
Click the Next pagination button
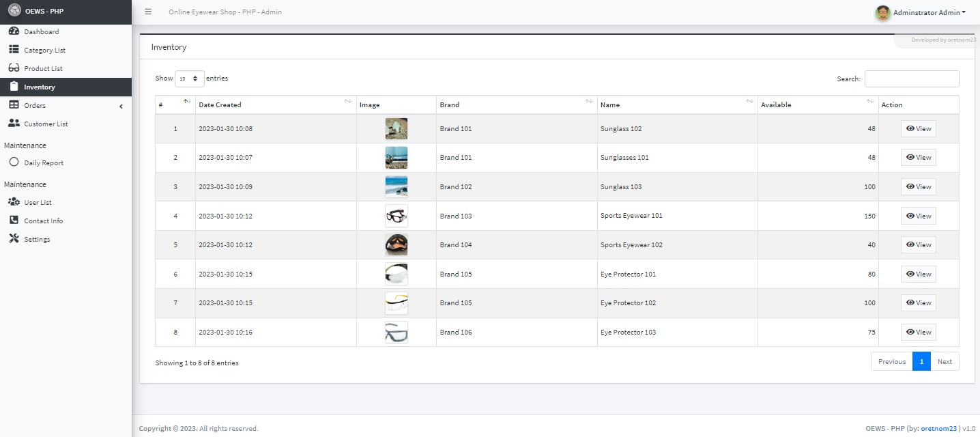(945, 361)
